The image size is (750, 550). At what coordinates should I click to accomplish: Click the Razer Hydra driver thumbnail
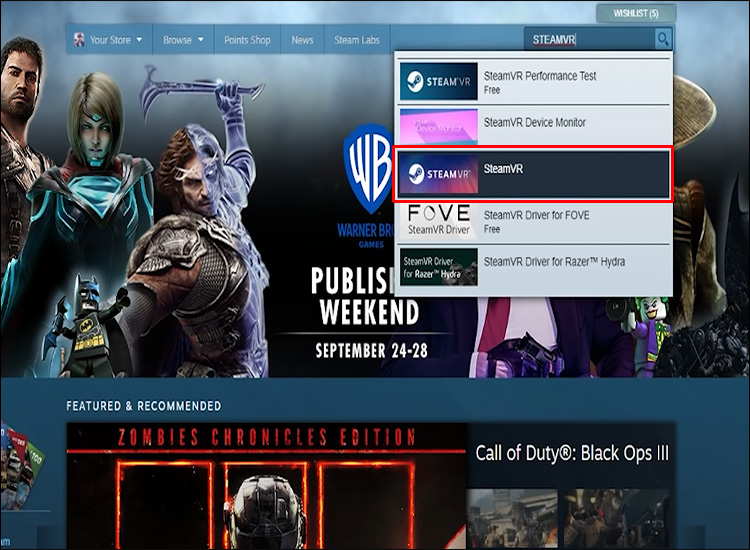(439, 267)
